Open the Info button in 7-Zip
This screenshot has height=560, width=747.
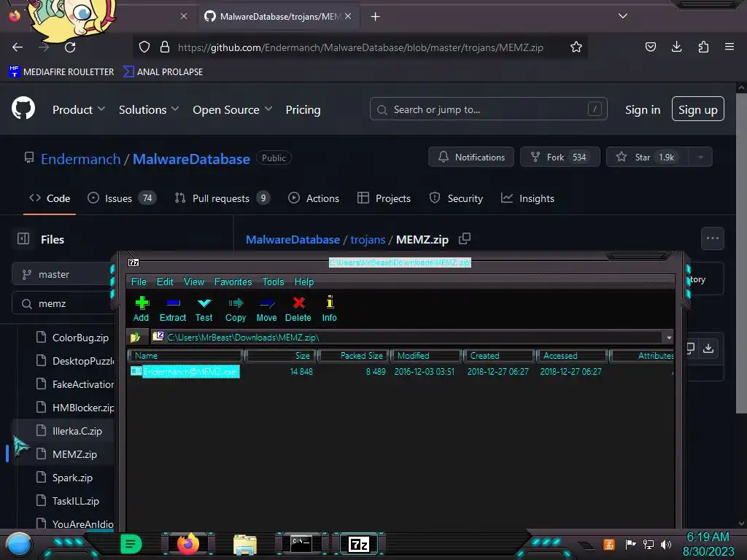(x=329, y=308)
